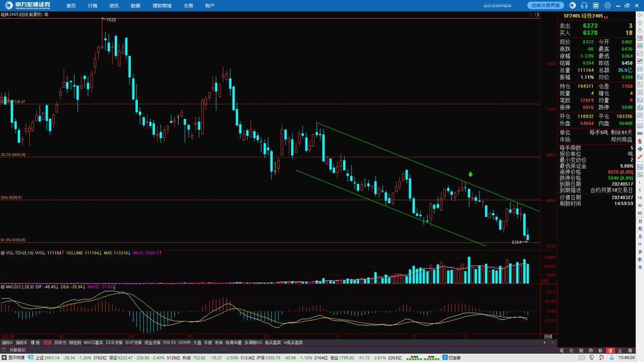Image resolution: width=644 pixels, height=362 pixels.
Task: Switch to 细 tab in bottom right
Action: pos(581,350)
